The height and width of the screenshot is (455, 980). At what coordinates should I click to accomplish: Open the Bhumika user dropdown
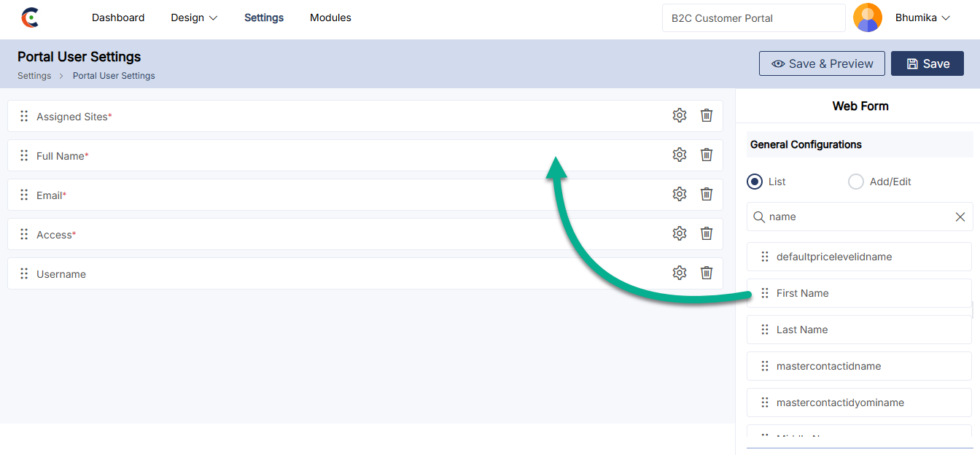pos(922,17)
